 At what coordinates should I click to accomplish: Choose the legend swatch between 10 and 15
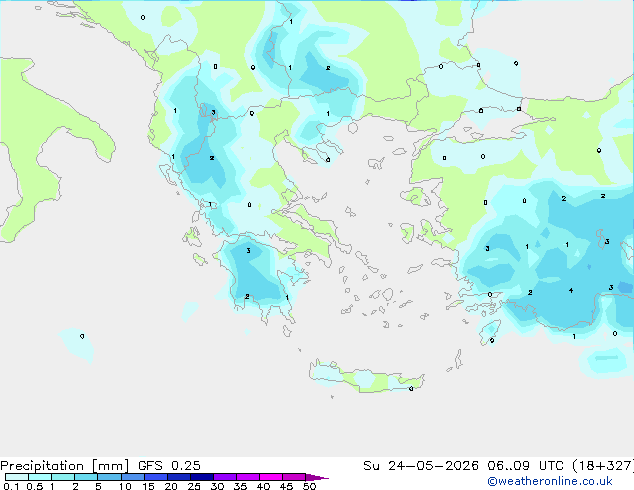(132, 477)
